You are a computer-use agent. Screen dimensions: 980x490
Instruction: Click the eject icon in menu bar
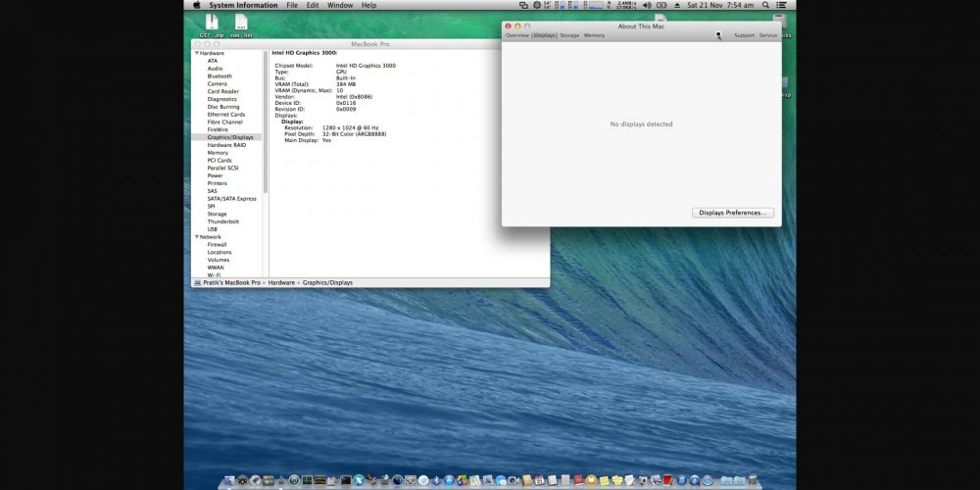677,5
